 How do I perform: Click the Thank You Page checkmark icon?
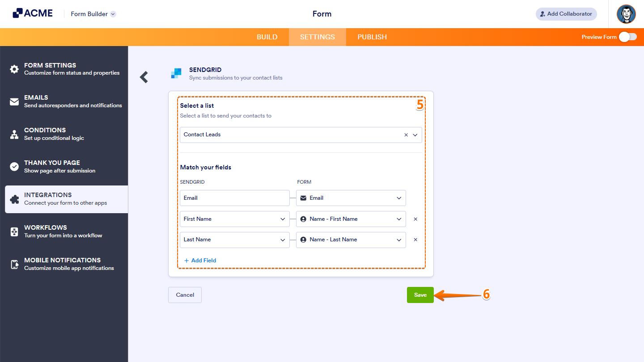click(14, 166)
